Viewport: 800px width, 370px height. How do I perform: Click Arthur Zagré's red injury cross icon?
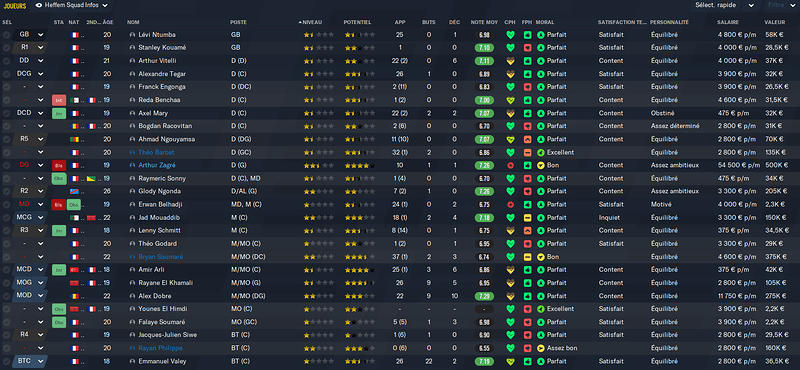(x=510, y=165)
